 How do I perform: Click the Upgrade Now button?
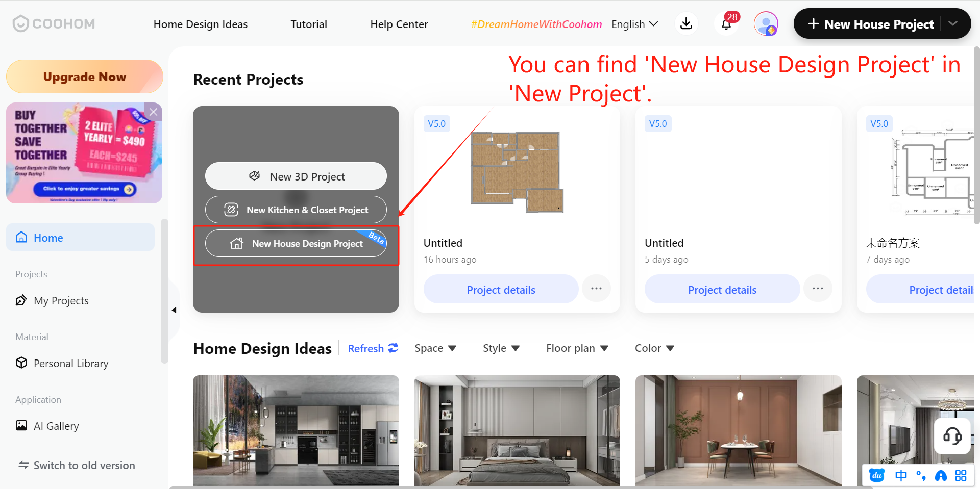coord(85,76)
